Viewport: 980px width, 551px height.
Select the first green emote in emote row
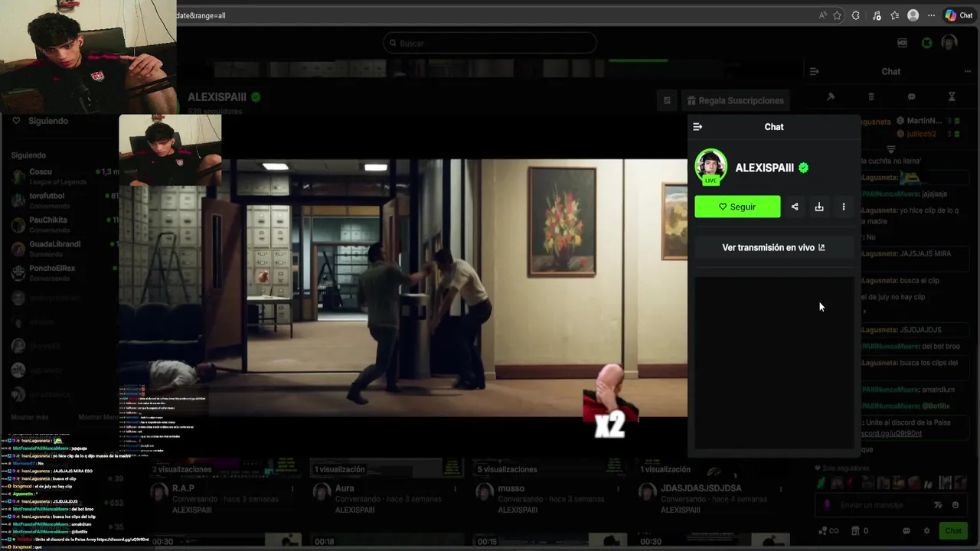(822, 483)
